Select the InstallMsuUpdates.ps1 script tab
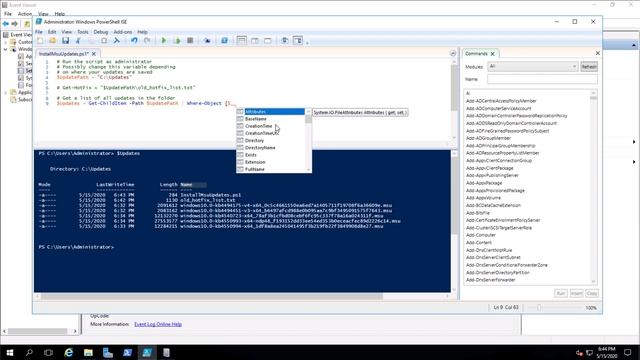Screen dimensions: 640x360 [x=63, y=54]
